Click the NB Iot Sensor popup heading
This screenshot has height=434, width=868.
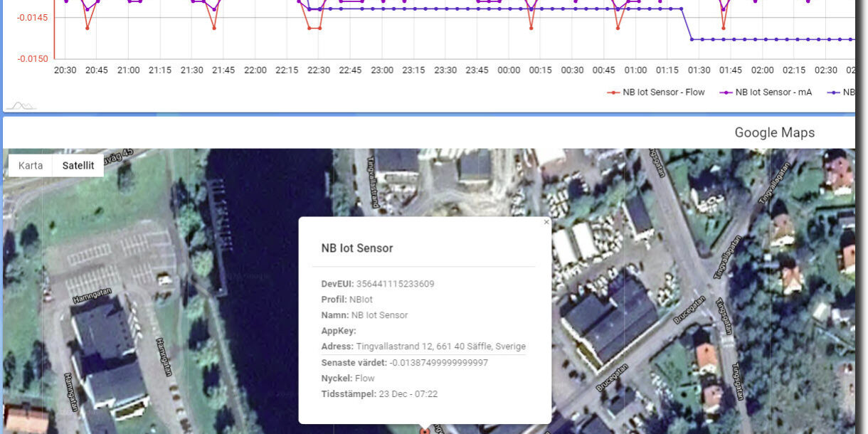coord(357,248)
